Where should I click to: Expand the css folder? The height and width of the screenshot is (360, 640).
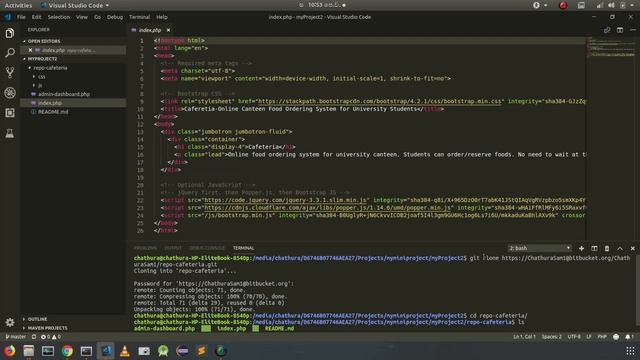41,77
